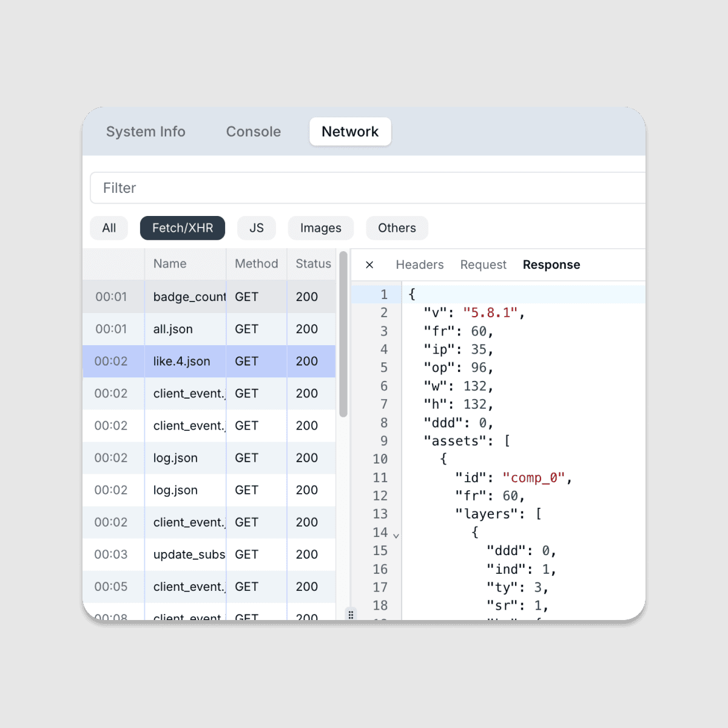Viewport: 728px width, 728px height.
Task: Click the panel resize drag handle
Action: (351, 614)
